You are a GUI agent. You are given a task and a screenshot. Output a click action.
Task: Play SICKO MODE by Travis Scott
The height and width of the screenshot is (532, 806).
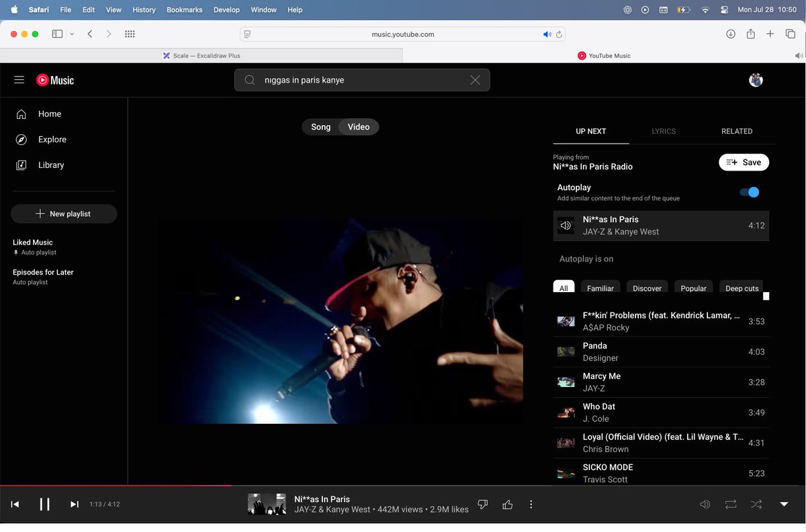click(661, 474)
